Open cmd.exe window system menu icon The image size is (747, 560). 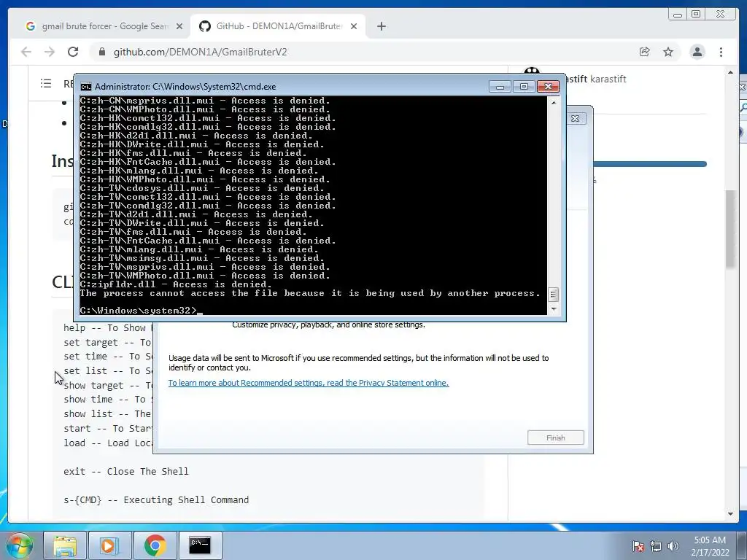coord(86,87)
